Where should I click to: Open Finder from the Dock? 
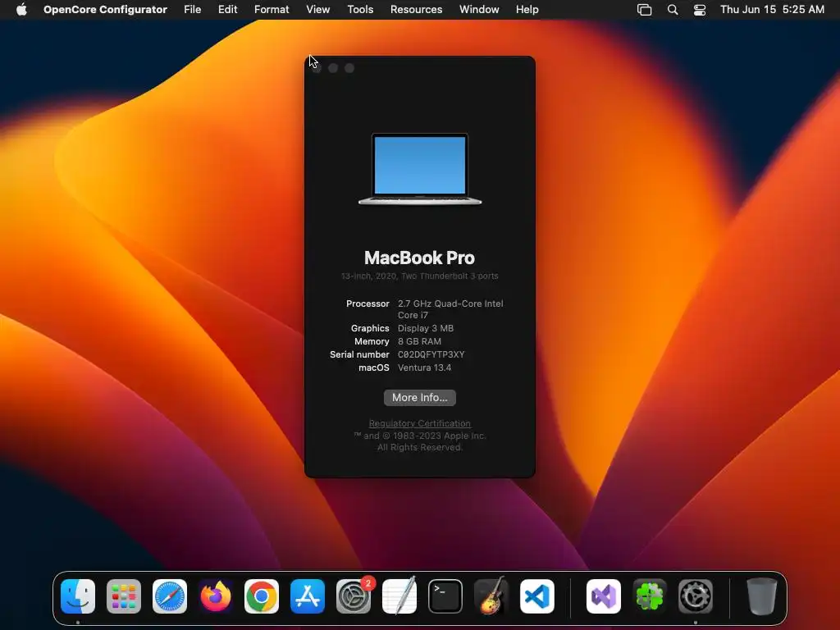point(78,596)
